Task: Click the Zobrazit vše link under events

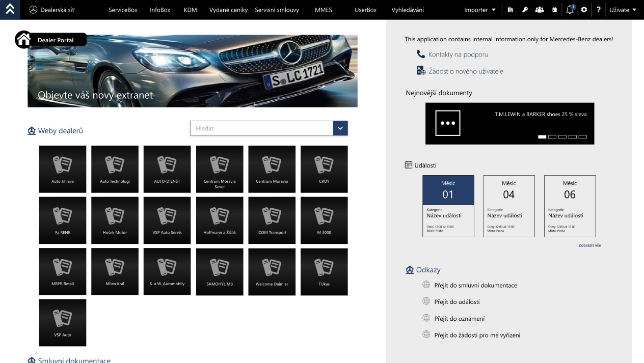Action: click(x=589, y=245)
